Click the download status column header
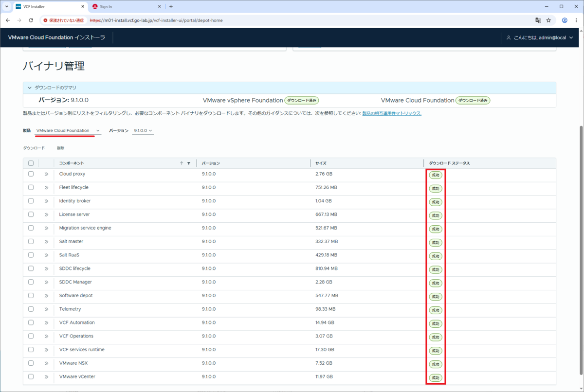This screenshot has height=392, width=584. tap(449, 163)
